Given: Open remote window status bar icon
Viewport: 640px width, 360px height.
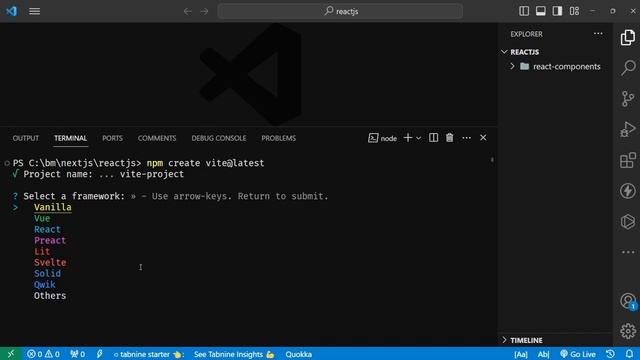Looking at the screenshot, I should [x=11, y=354].
